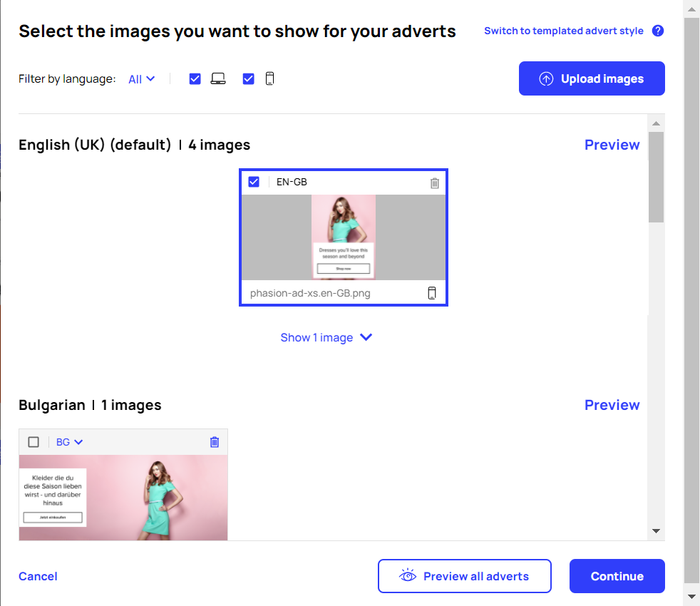Open the language filter All dropdown
This screenshot has height=606, width=700.
tap(140, 78)
